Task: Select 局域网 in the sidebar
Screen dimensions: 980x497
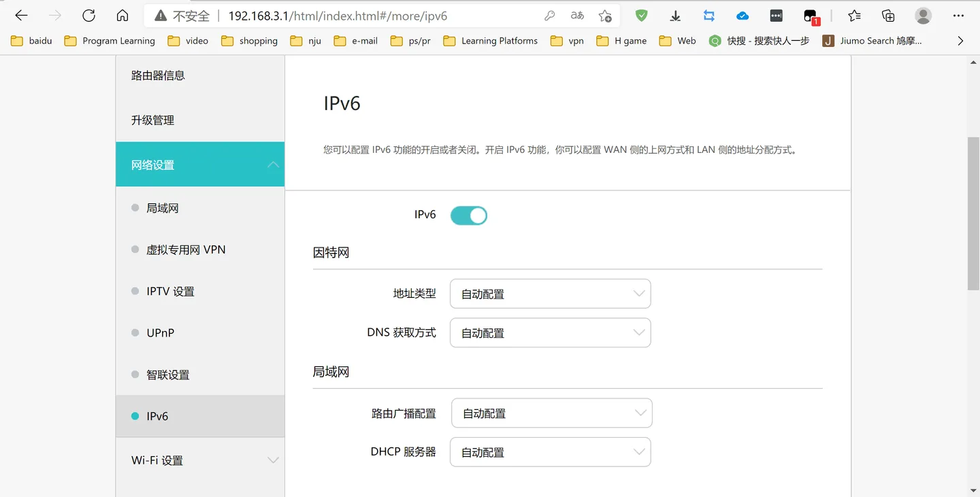Action: pos(163,208)
